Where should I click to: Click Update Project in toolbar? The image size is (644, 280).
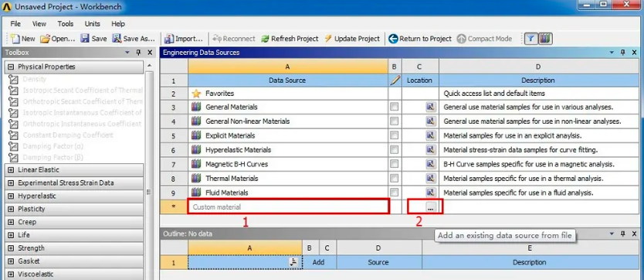[x=352, y=39]
